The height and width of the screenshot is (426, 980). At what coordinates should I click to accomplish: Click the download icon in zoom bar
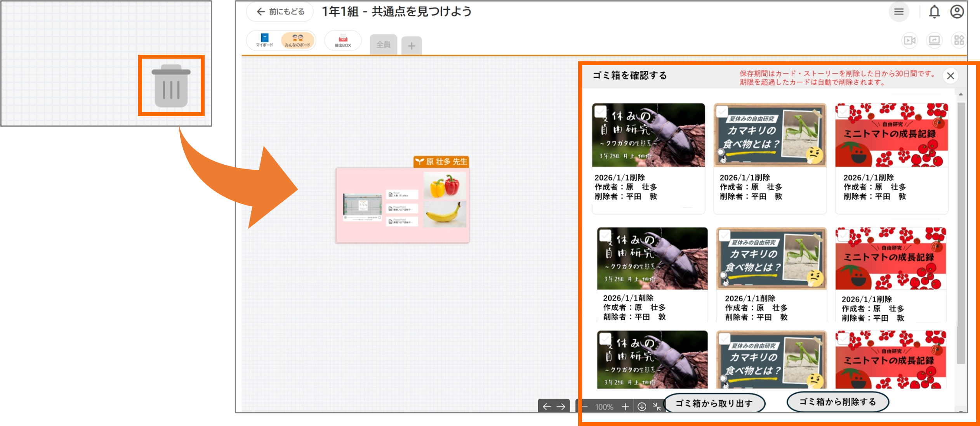click(642, 407)
